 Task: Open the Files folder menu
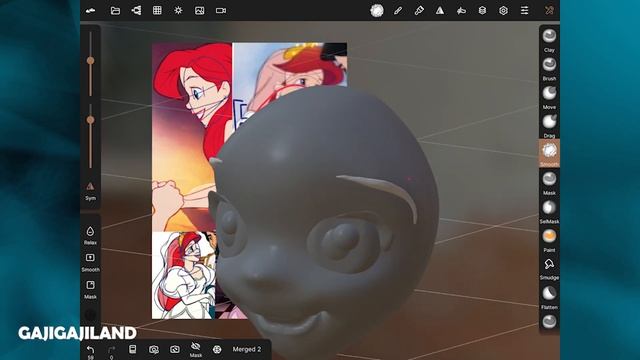click(x=115, y=11)
